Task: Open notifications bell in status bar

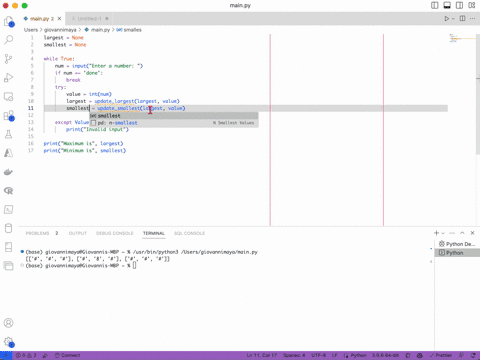Action: (473, 355)
